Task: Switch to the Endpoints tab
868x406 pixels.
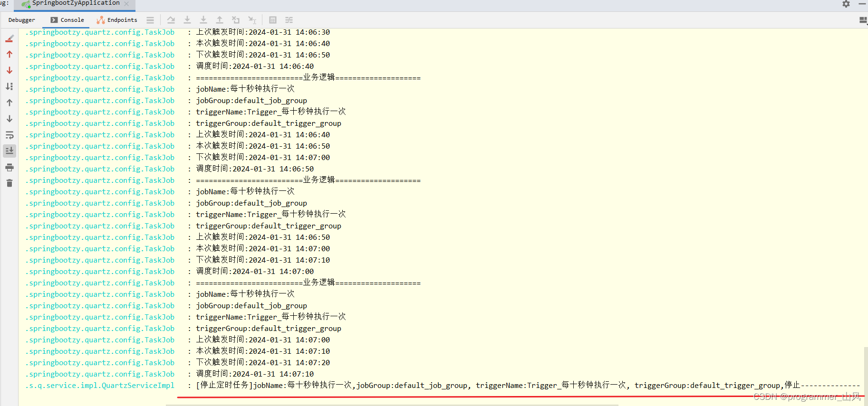Action: tap(117, 20)
